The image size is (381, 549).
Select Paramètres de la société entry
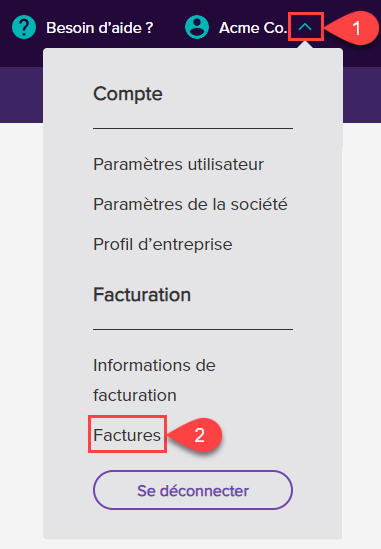pos(190,204)
